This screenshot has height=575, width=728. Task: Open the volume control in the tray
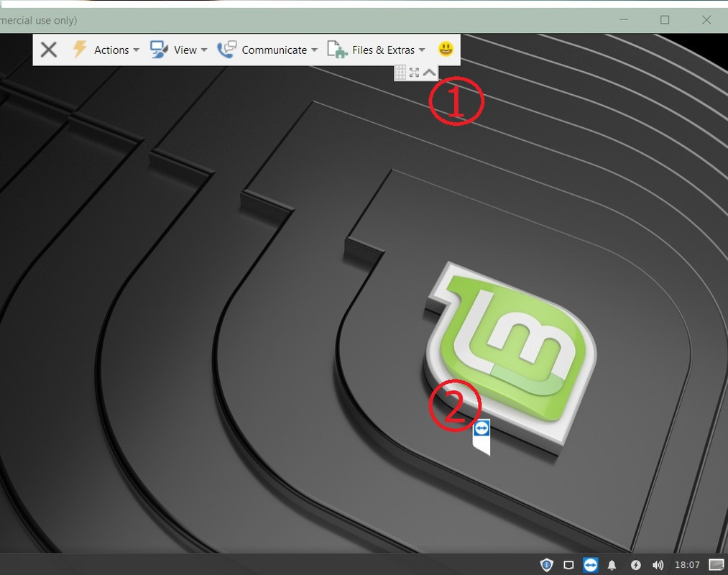pos(658,565)
